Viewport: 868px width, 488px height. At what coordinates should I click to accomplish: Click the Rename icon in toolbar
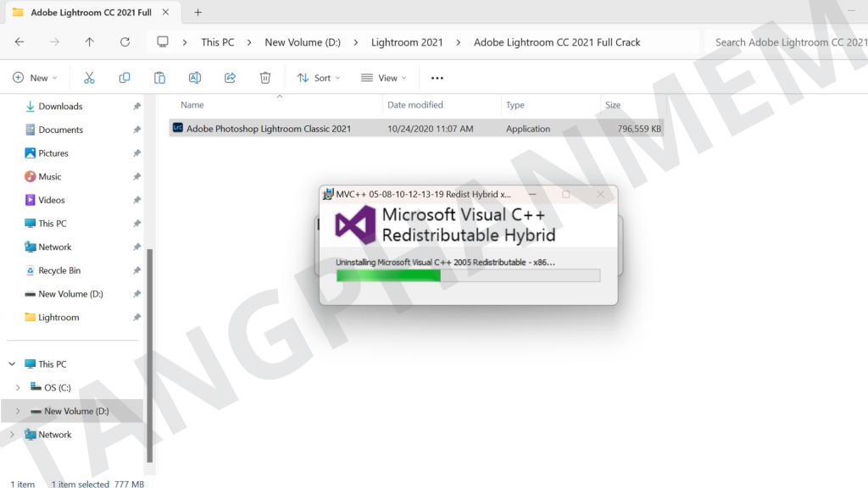[195, 78]
